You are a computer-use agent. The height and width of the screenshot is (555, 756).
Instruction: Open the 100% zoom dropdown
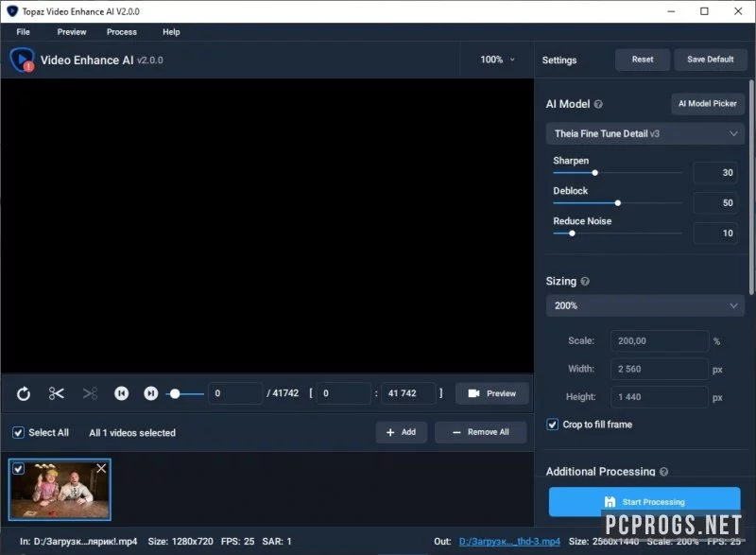pos(497,60)
